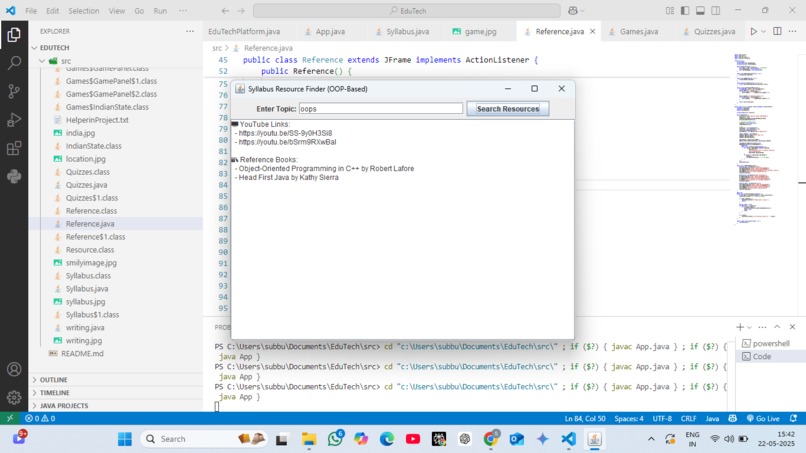Maximize the panel with the up chevron
806x453 pixels.
tap(777, 327)
